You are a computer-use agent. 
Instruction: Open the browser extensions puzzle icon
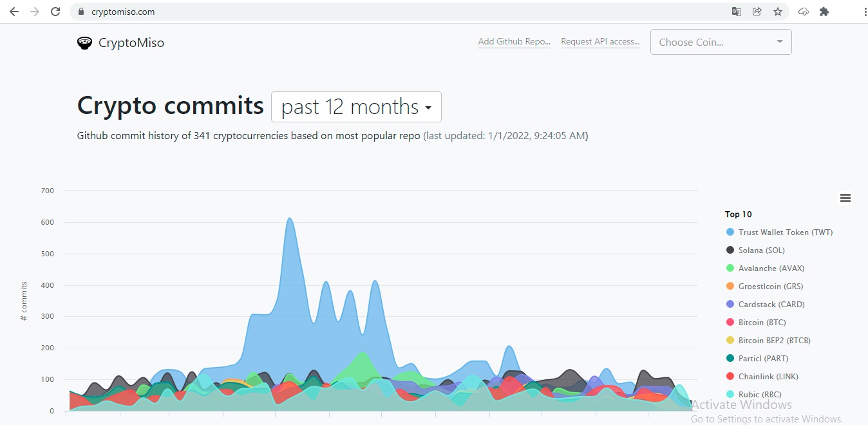824,12
